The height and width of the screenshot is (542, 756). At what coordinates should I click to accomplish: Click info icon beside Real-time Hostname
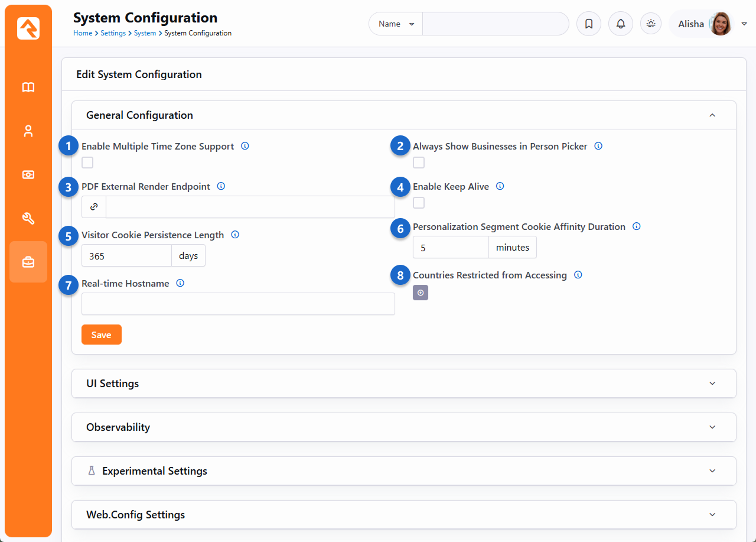coord(180,283)
